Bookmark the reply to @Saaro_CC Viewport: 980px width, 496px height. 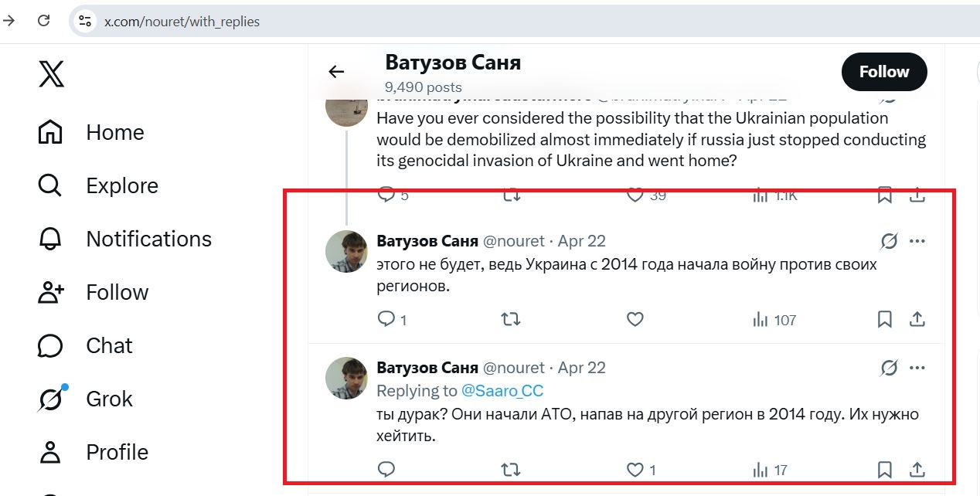click(885, 469)
